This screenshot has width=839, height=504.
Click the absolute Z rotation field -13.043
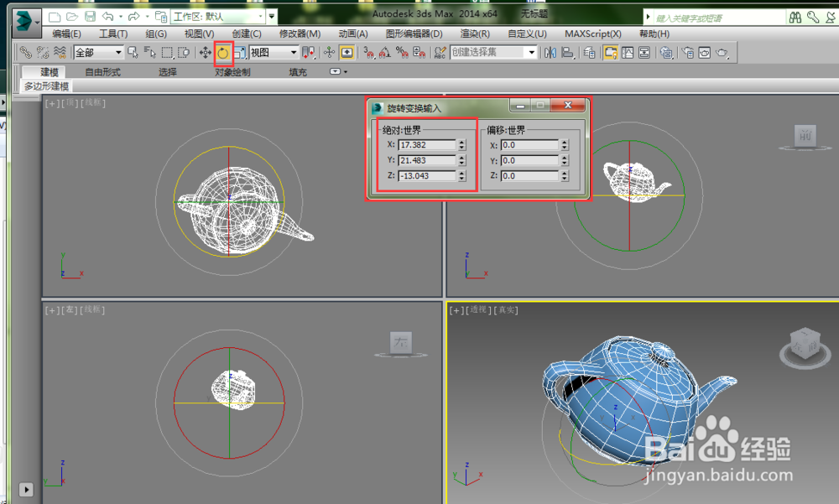point(427,175)
